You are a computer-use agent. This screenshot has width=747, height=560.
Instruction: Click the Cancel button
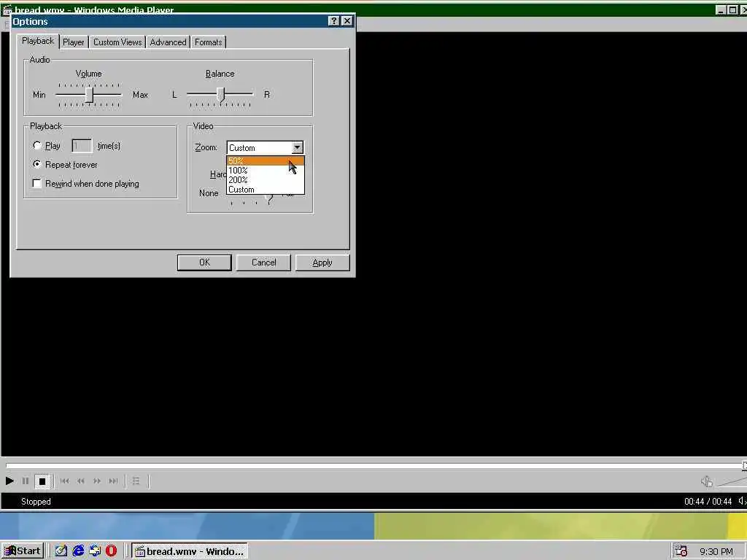263,262
